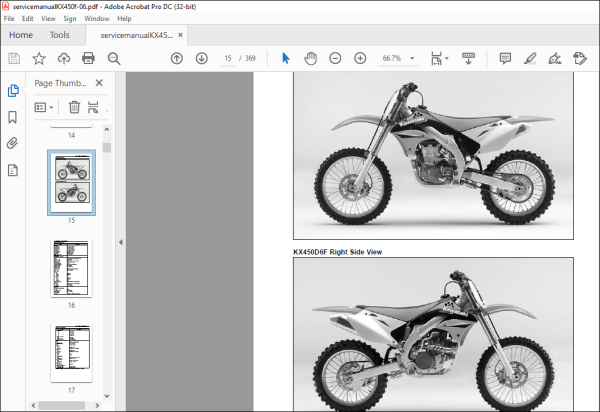
Task: Click thumbnail panel horizontal scroll bar
Action: (62, 405)
